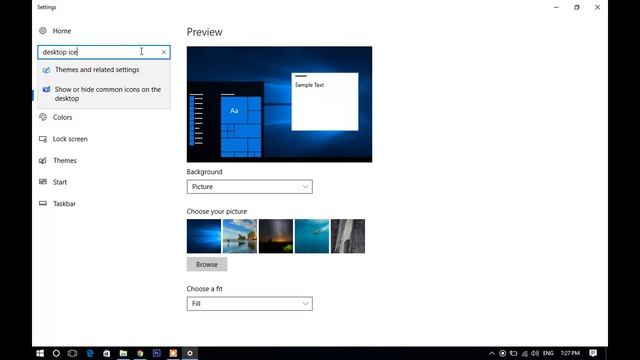Launch Microsoft Edge from the taskbar
640x360 pixels.
[x=90, y=353]
